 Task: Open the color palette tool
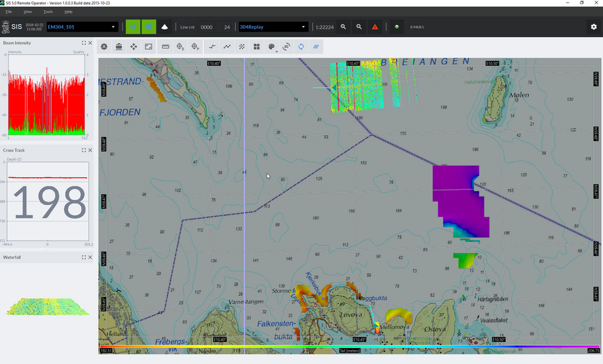pyautogui.click(x=272, y=47)
